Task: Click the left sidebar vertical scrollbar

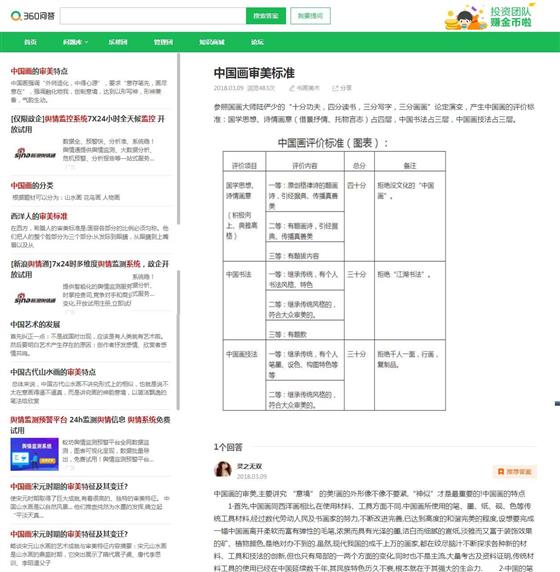Action: point(178,139)
